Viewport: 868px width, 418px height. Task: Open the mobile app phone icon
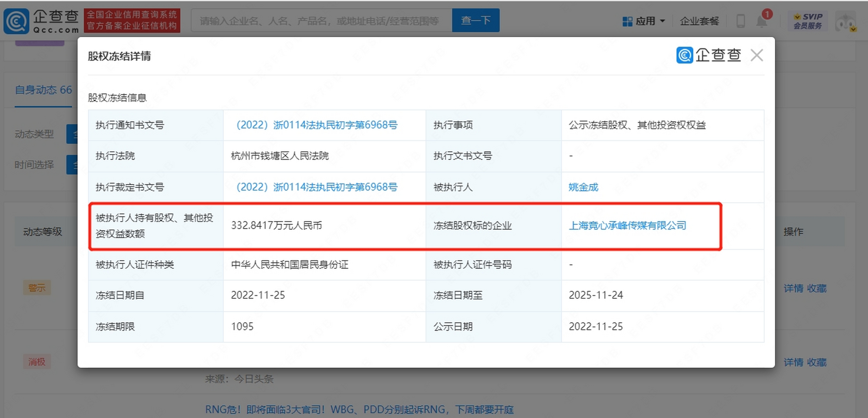741,21
